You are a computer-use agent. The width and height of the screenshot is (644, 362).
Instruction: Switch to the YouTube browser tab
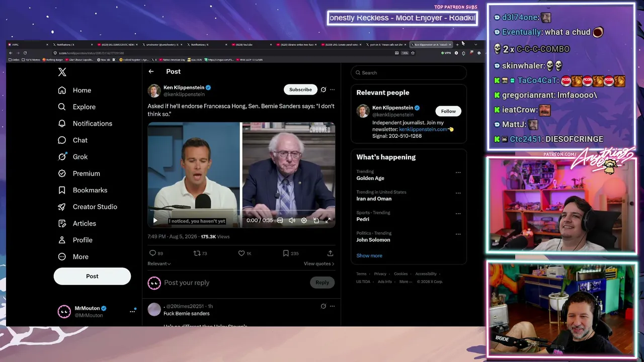(253, 45)
